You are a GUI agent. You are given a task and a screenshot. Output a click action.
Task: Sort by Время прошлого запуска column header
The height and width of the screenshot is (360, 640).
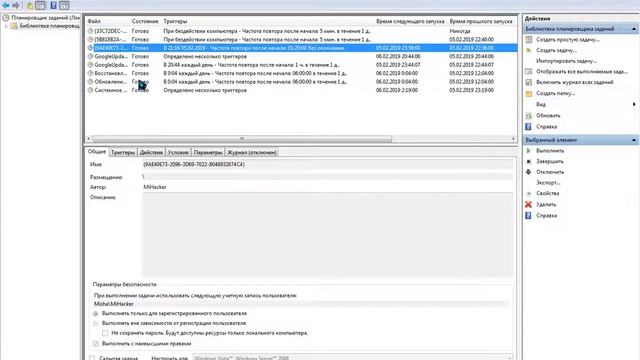click(x=482, y=21)
